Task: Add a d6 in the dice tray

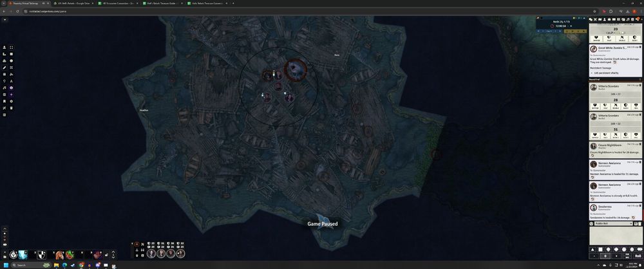Action: pyautogui.click(x=600, y=250)
